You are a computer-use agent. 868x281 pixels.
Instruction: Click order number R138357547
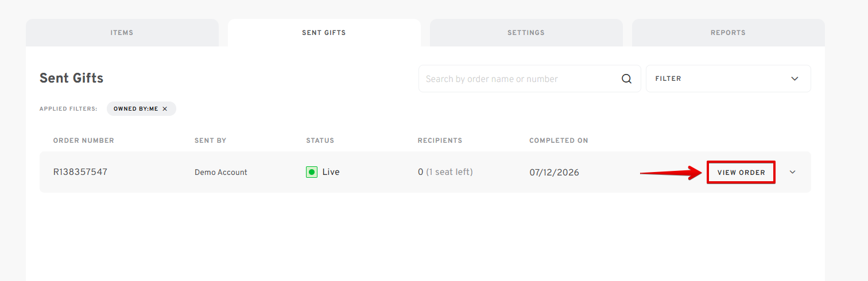coord(80,172)
